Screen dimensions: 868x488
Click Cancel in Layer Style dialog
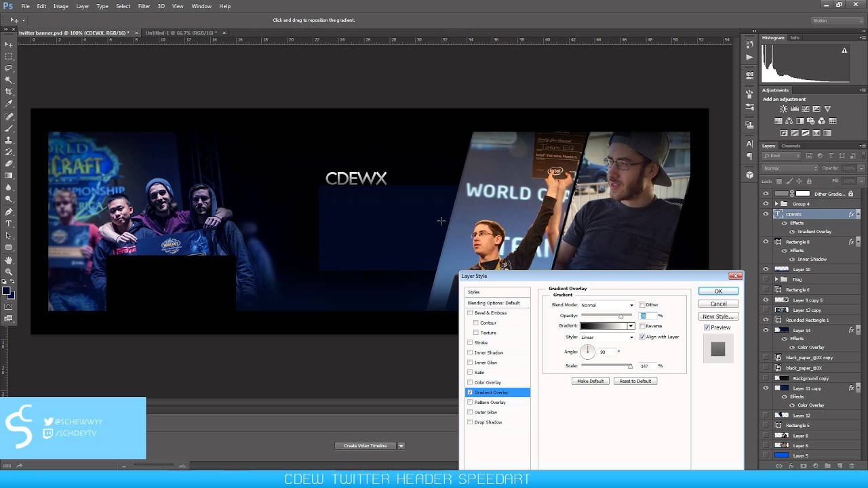tap(718, 304)
